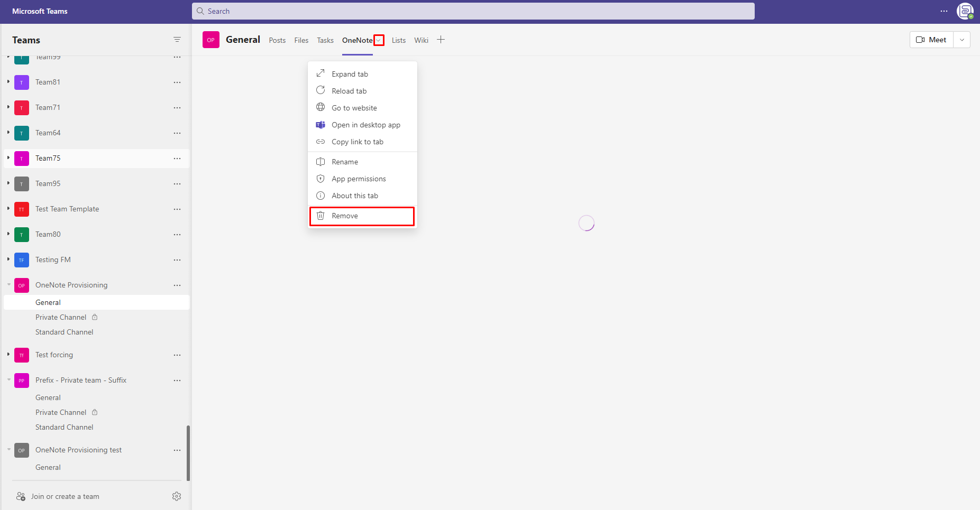The height and width of the screenshot is (510, 980).
Task: Click the Team64 teal avatar
Action: pyautogui.click(x=22, y=133)
